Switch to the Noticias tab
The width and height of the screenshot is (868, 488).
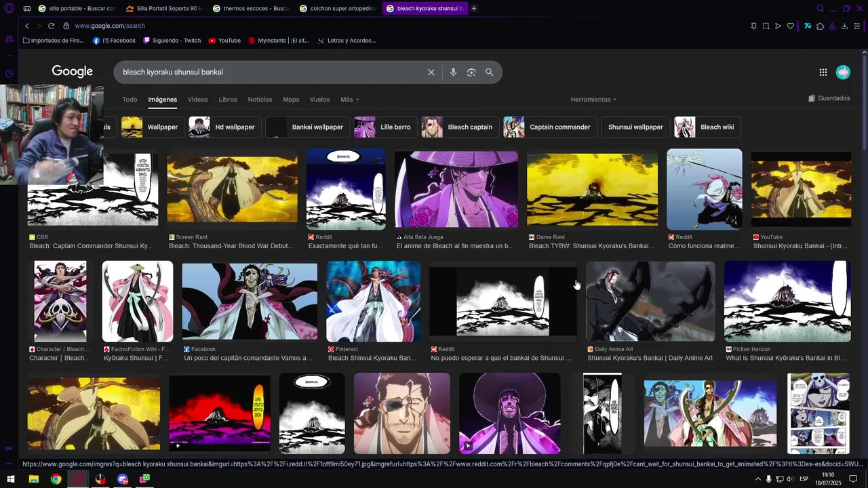tap(260, 100)
